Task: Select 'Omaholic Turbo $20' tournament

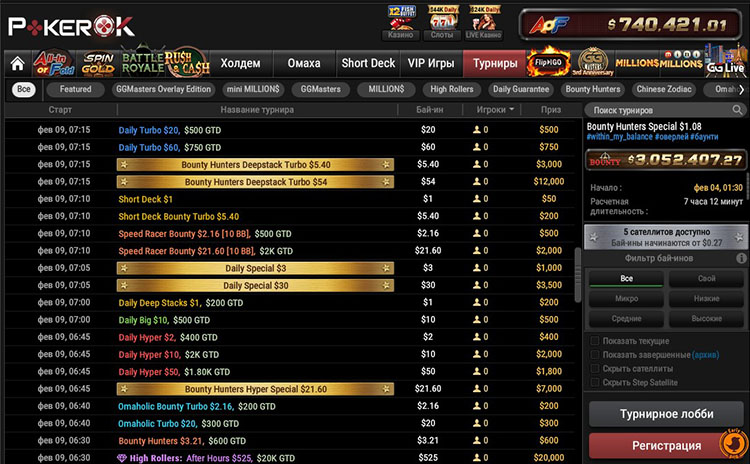Action: tap(290, 423)
